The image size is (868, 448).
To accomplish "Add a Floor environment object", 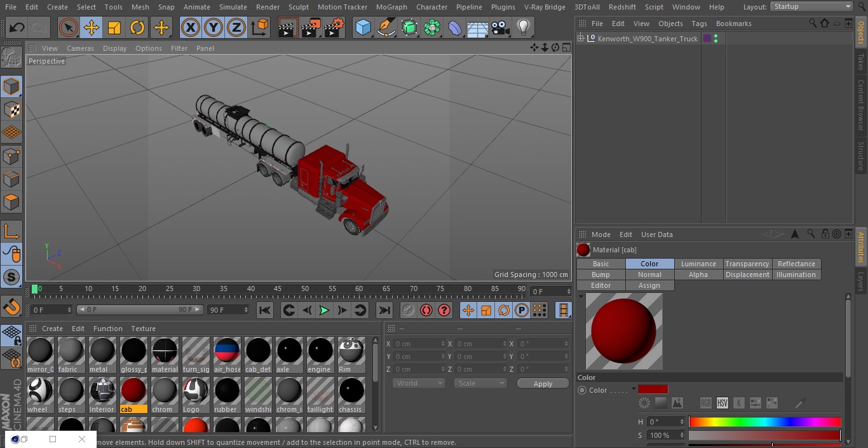I will click(x=478, y=27).
